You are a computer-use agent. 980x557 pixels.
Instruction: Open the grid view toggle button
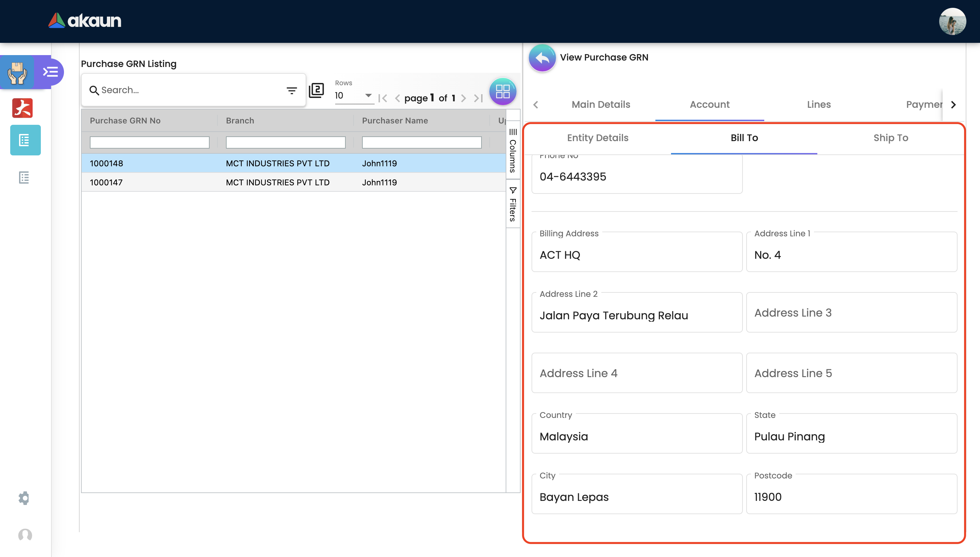[x=503, y=91]
